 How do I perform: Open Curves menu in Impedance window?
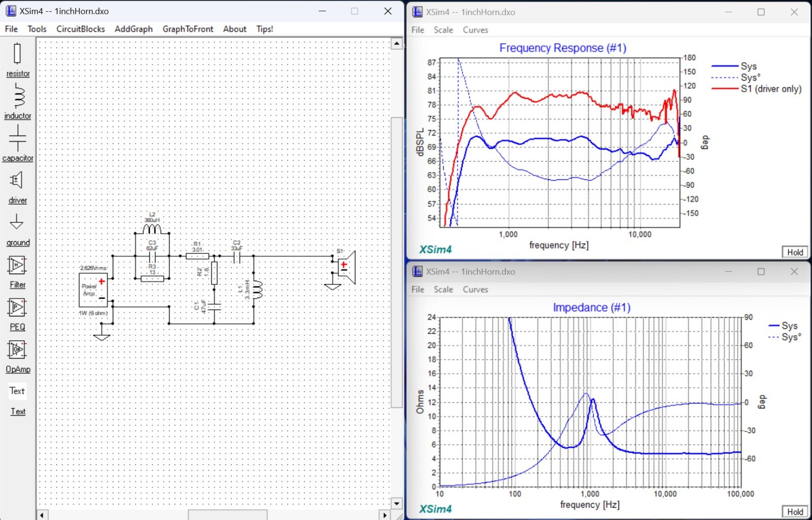tap(476, 289)
